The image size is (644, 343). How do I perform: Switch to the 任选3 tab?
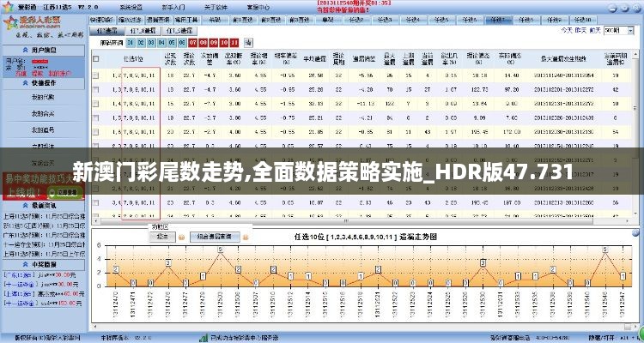coord(385,20)
